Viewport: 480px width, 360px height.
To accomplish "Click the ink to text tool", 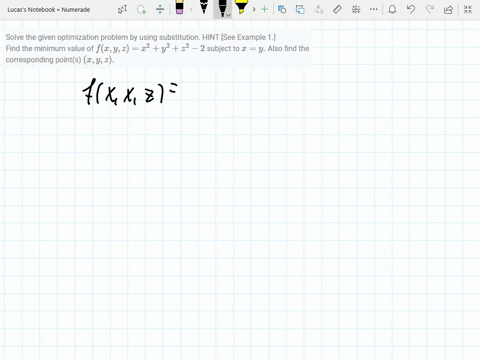I will tap(319, 9).
